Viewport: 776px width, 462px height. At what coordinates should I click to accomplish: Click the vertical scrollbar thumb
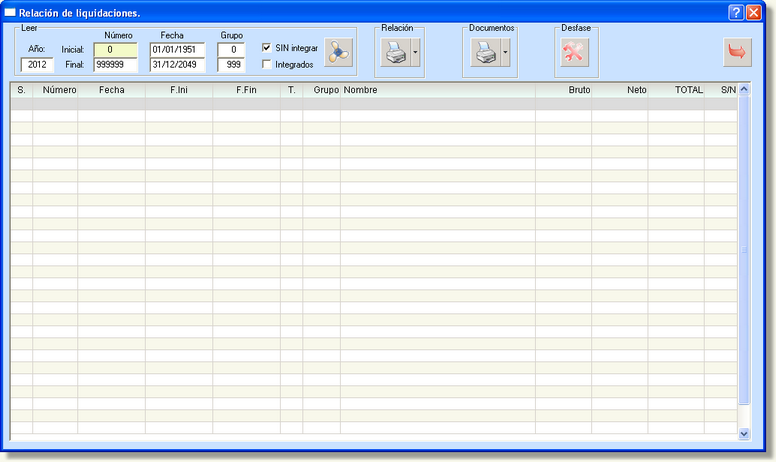744,250
